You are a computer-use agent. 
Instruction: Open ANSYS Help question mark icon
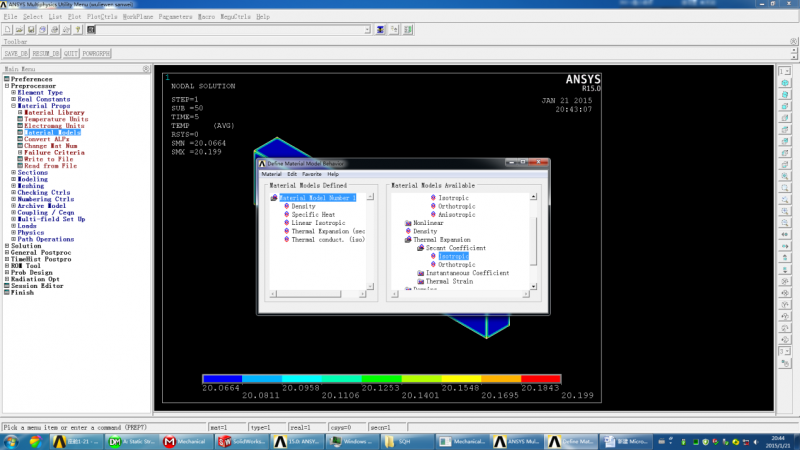pyautogui.click(x=78, y=30)
